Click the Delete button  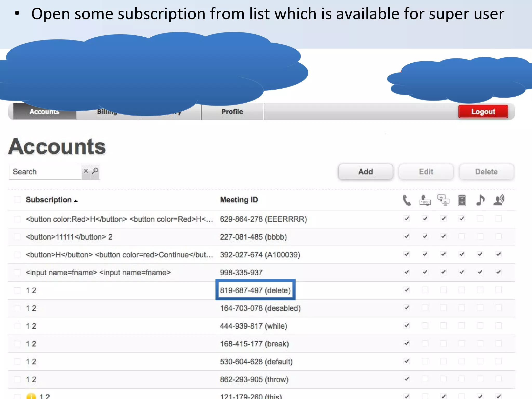coord(486,172)
